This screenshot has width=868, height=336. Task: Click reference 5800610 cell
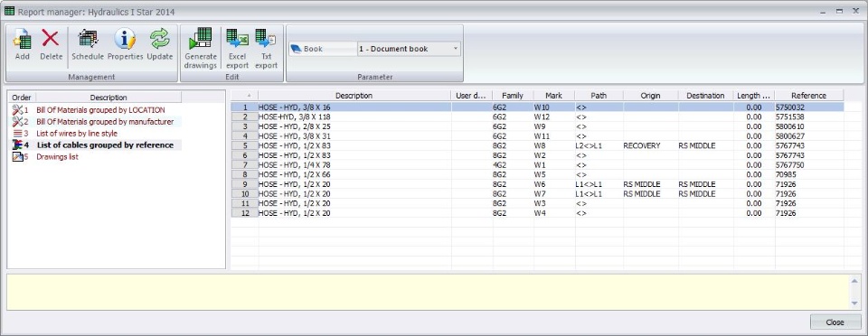click(x=808, y=126)
